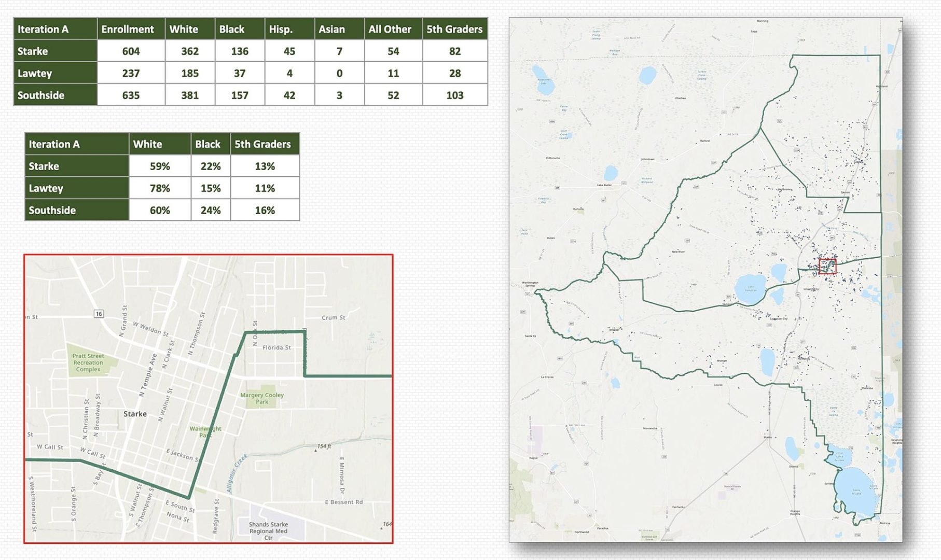Click the Hisp. column header
This screenshot has height=560, width=941.
click(x=281, y=29)
